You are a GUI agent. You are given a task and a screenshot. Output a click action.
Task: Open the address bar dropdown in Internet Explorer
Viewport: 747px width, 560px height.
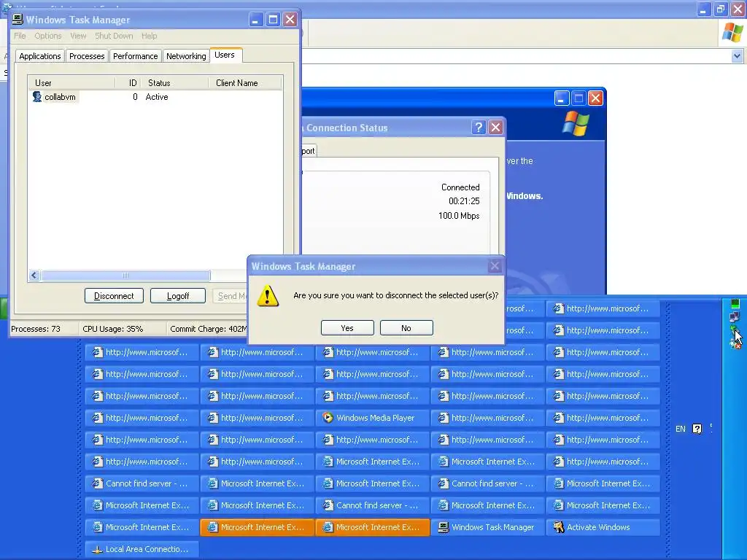(x=737, y=56)
